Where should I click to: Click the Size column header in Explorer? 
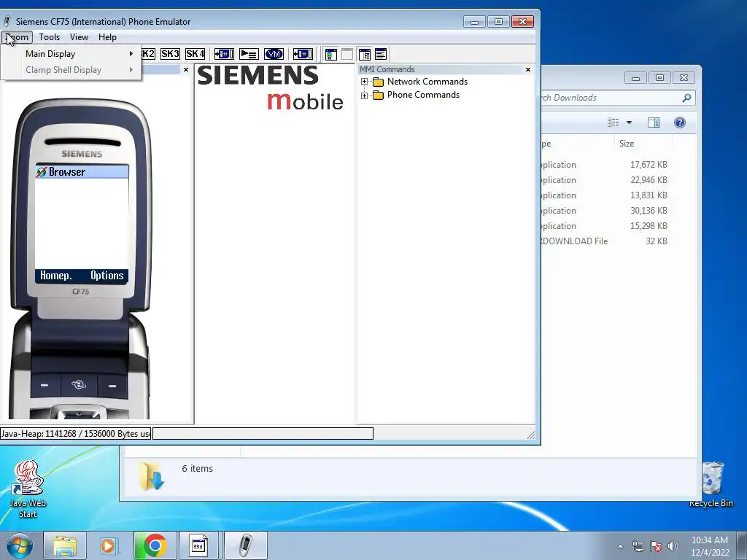coord(643,144)
